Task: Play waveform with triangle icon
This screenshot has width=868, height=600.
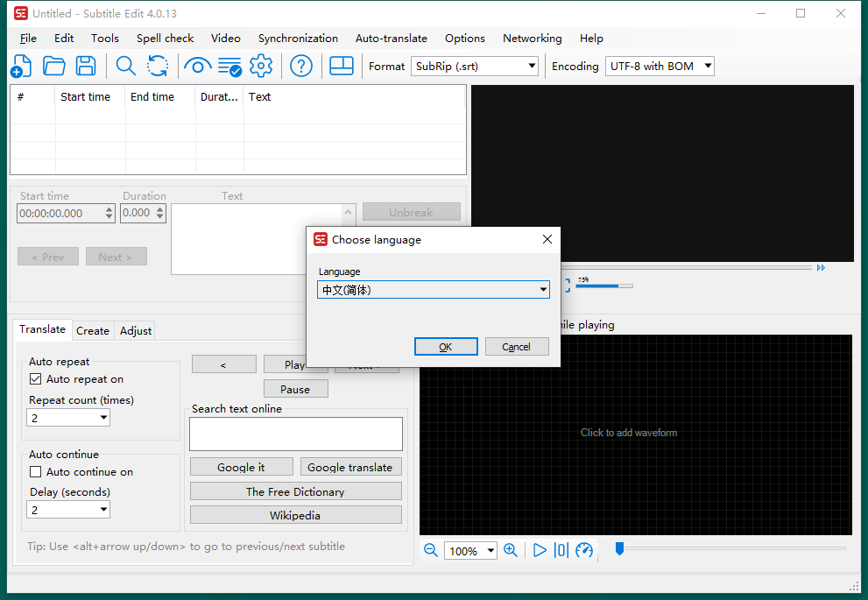Action: tap(540, 550)
